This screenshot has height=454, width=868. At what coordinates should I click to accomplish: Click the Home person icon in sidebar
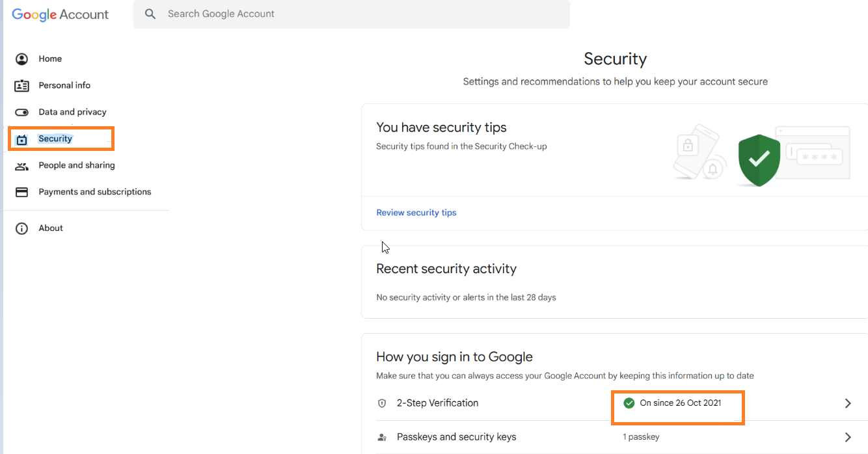point(21,59)
